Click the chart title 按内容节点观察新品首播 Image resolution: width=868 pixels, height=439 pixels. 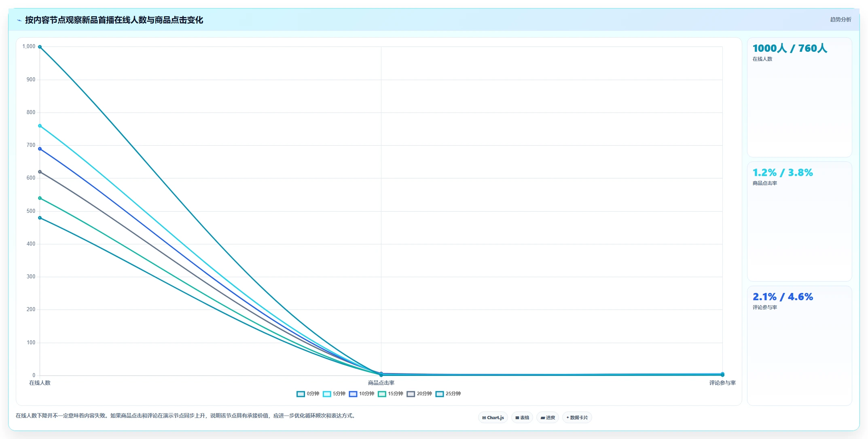114,20
